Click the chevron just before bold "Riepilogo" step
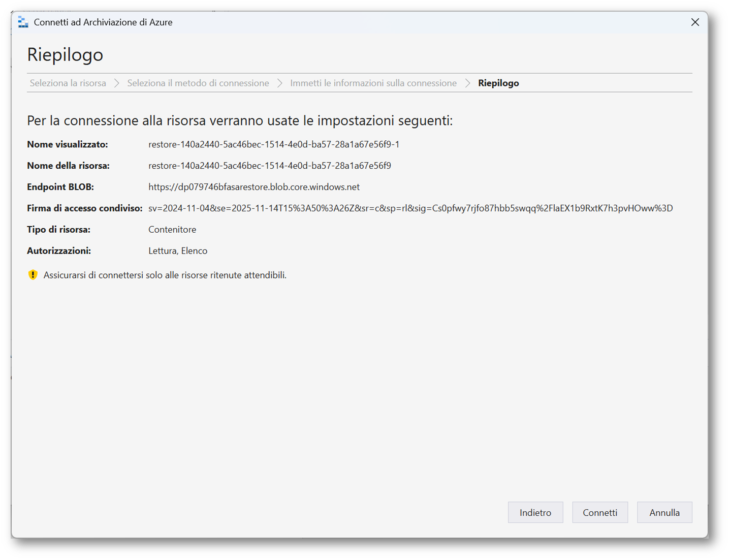 (467, 83)
